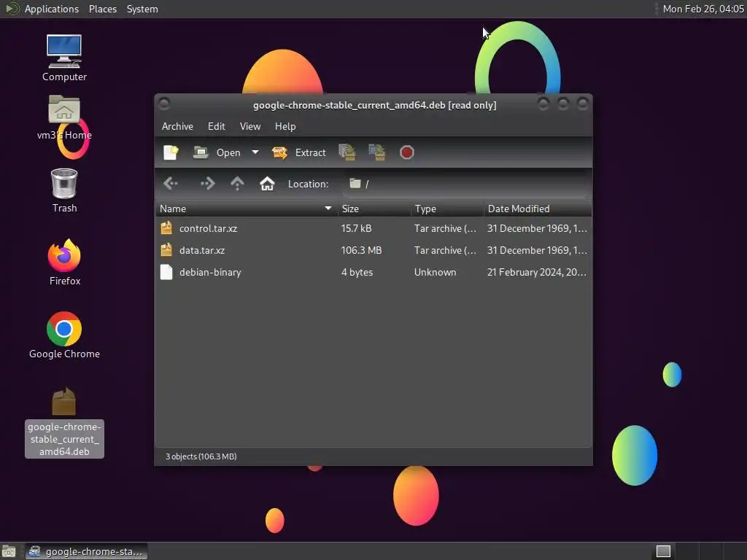Close the archive manager window
This screenshot has width=747, height=560.
coord(582,104)
